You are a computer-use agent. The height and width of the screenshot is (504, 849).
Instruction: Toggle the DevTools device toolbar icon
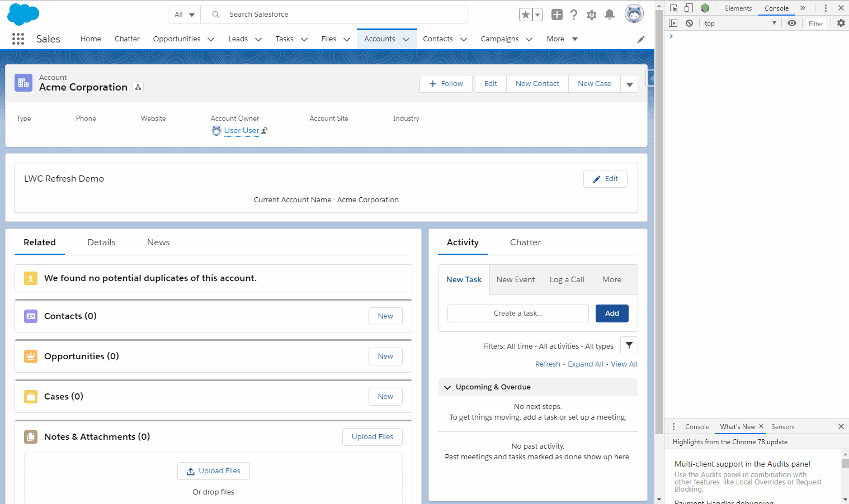[689, 8]
